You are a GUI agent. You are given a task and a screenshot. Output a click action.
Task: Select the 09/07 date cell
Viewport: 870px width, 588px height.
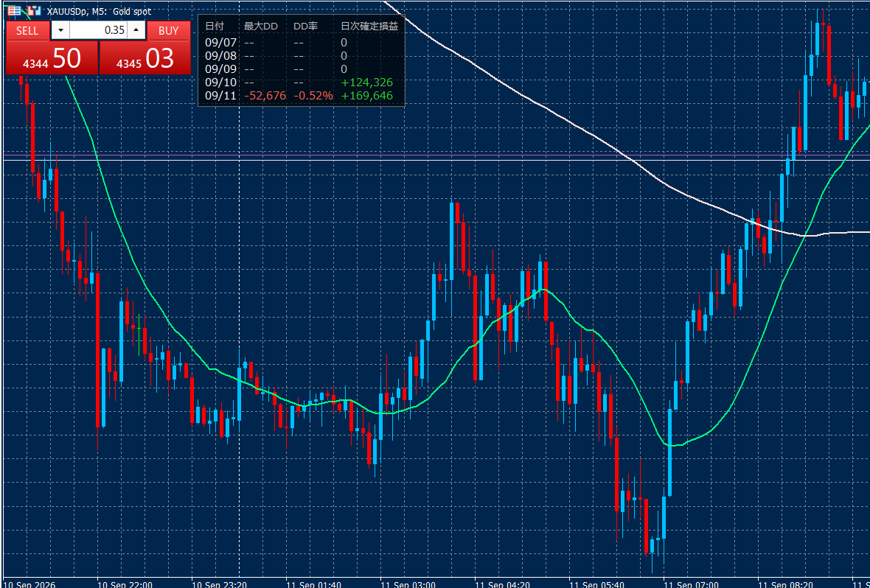click(220, 43)
